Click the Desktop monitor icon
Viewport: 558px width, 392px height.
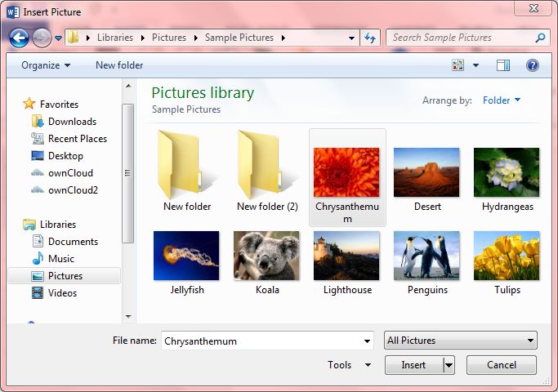38,156
